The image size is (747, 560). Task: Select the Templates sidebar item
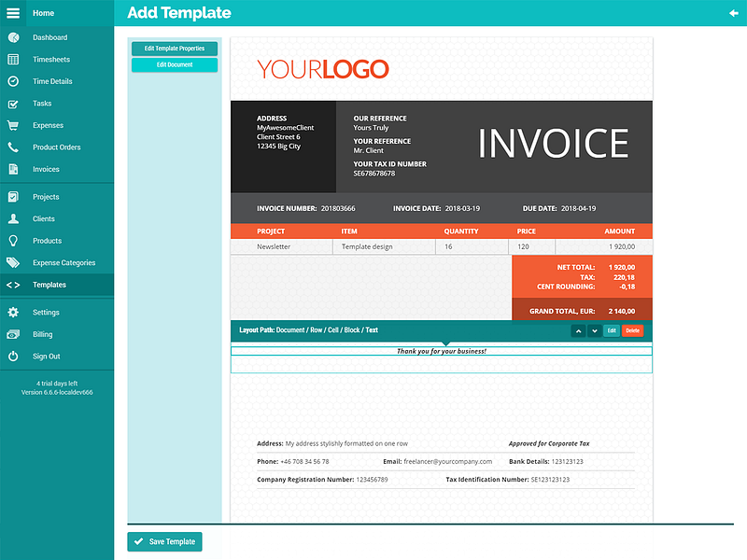pos(57,285)
